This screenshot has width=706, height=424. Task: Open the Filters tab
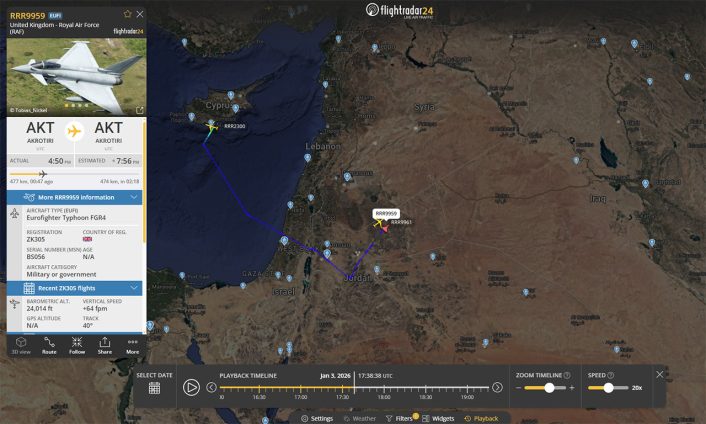[399, 419]
